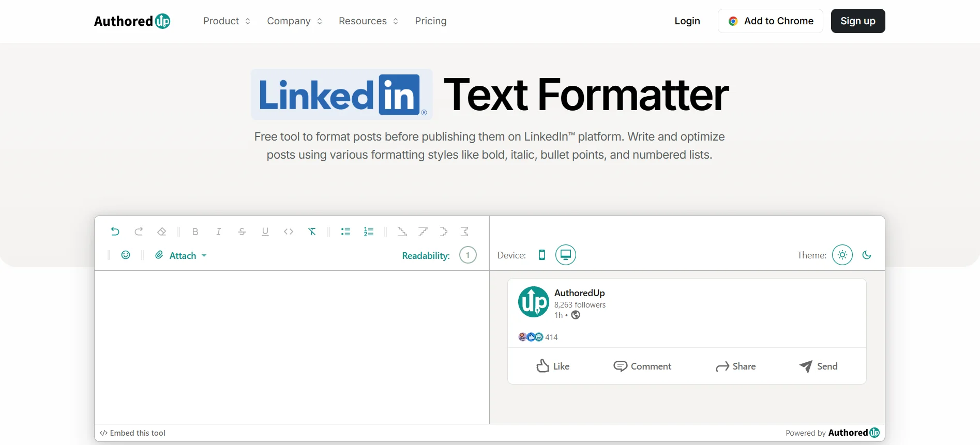The height and width of the screenshot is (445, 980).
Task: Click inside the post text editor area
Action: (x=292, y=347)
